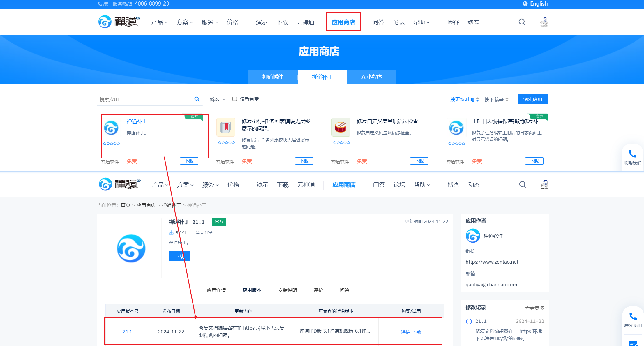Click search icon inside 搜索应用 field
Viewport: 644px width, 346px height.
(x=197, y=99)
